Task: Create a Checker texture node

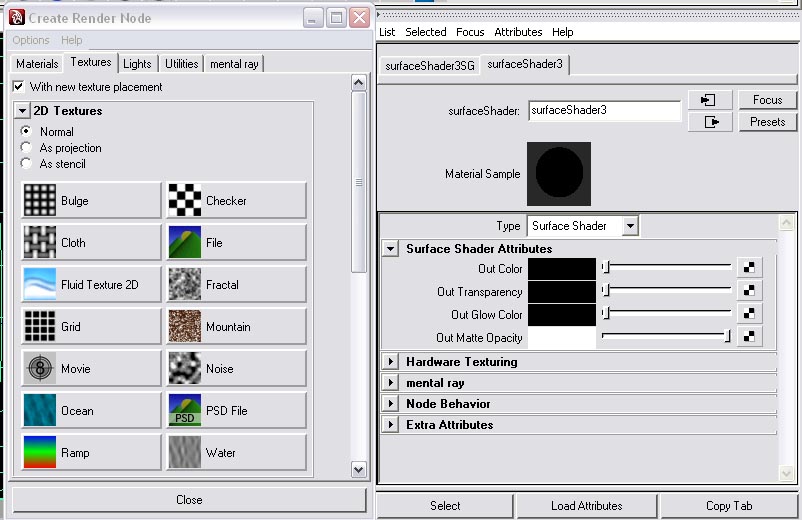Action: click(x=235, y=200)
